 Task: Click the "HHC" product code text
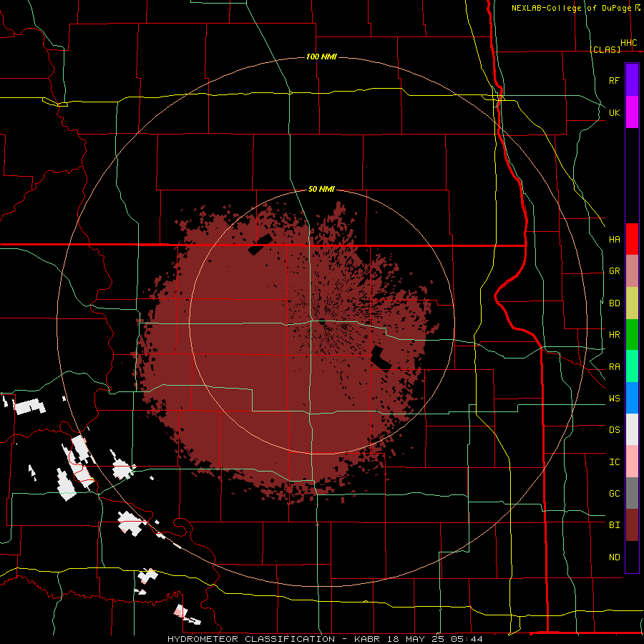tap(628, 43)
